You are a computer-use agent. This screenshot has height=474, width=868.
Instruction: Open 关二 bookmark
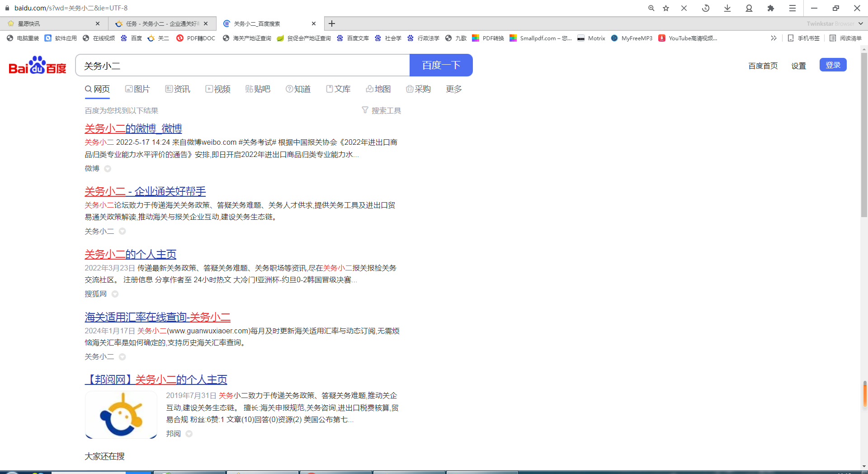point(159,38)
